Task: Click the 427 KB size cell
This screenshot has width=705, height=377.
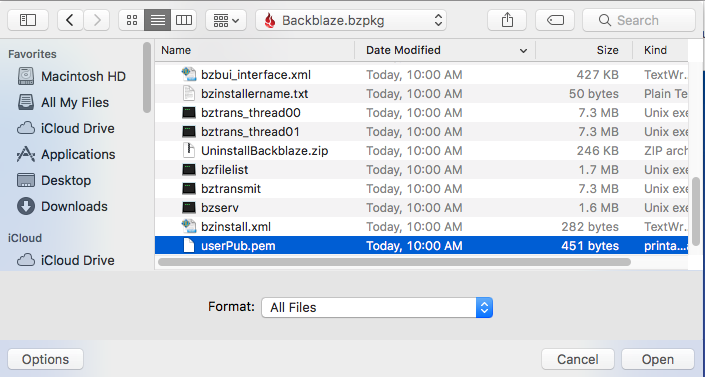Action: 598,75
